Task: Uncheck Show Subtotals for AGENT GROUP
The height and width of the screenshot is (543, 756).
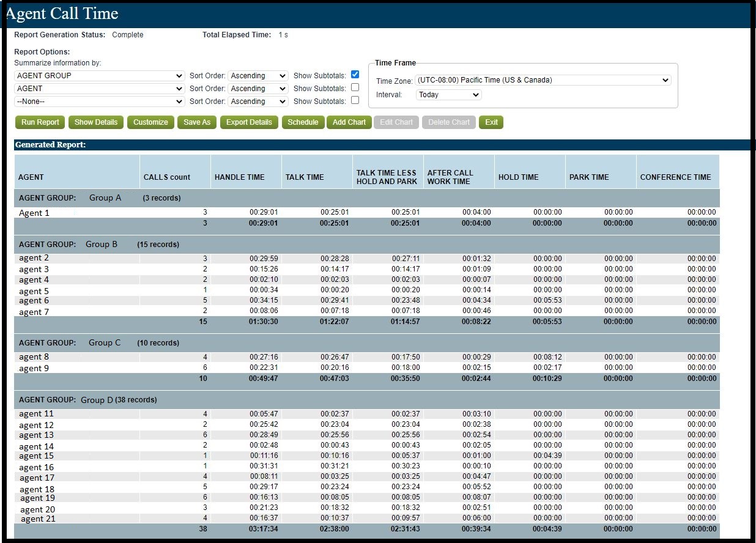Action: (355, 75)
